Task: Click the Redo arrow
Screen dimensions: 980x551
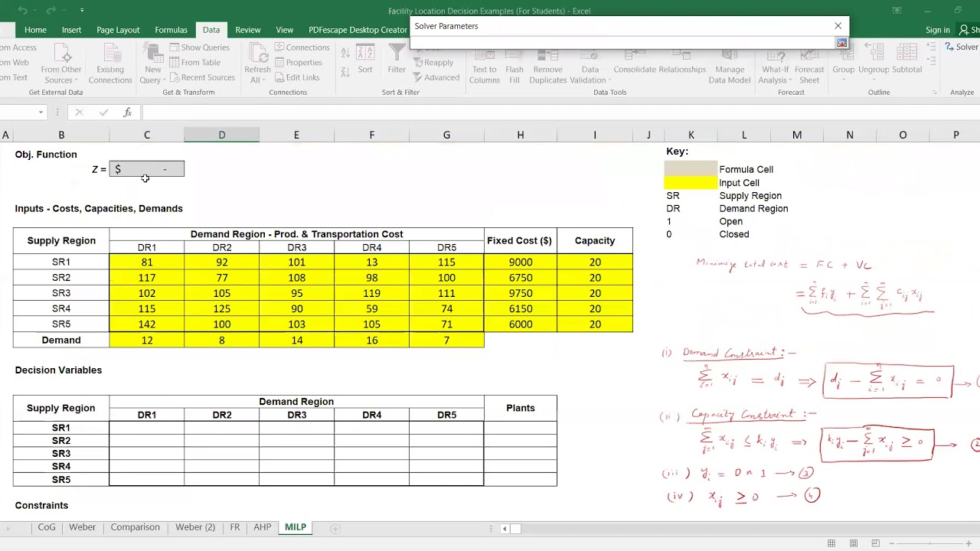Action: pyautogui.click(x=52, y=11)
